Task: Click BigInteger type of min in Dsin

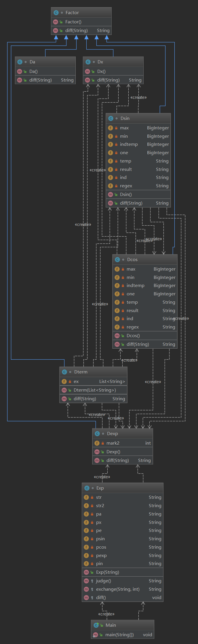Action: pos(158,136)
